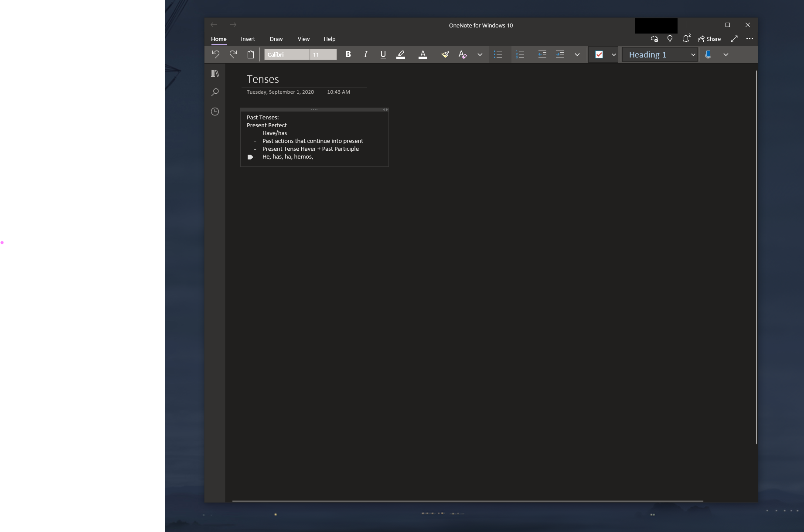Switch to the Home tab
The width and height of the screenshot is (804, 532).
219,39
